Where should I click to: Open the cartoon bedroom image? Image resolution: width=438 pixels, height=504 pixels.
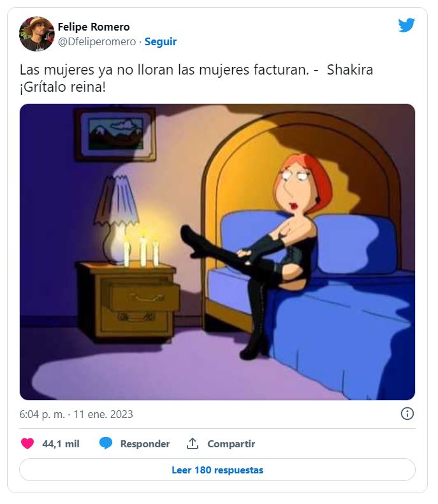(217, 252)
